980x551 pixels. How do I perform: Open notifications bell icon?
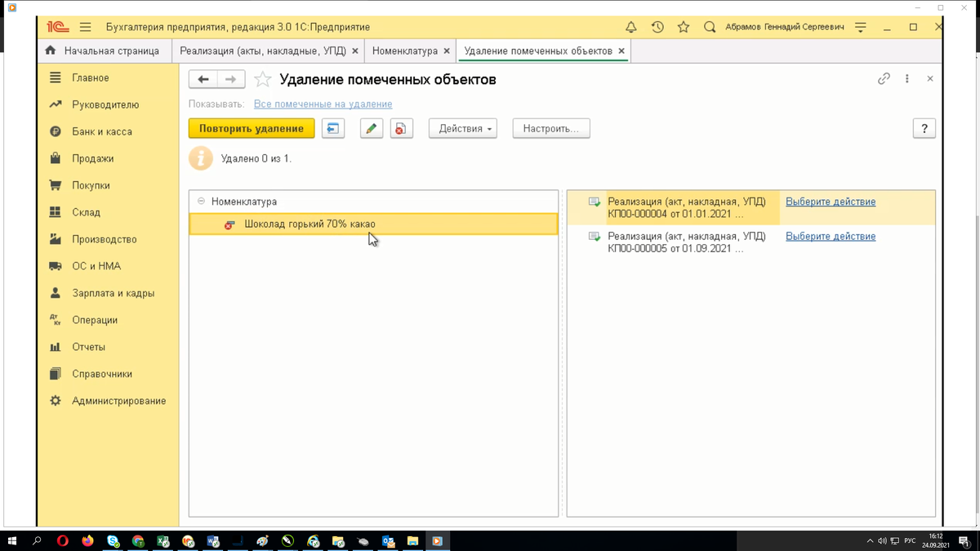click(631, 27)
